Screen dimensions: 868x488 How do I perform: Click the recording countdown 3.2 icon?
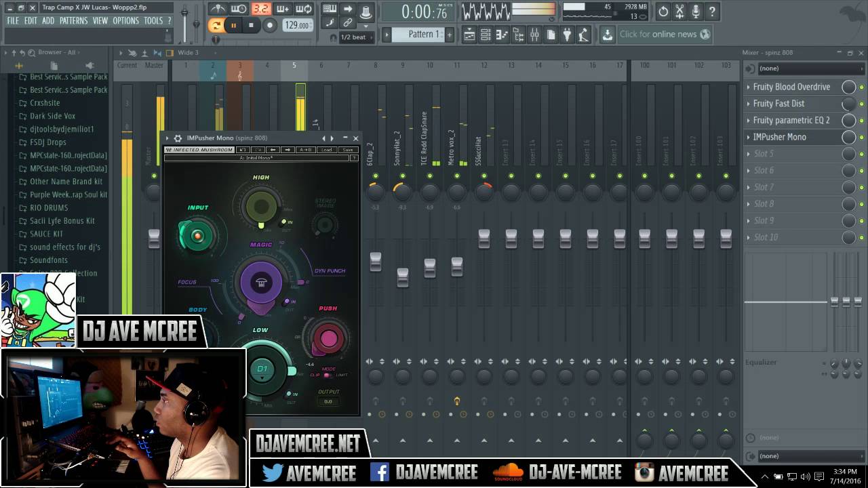click(x=260, y=9)
